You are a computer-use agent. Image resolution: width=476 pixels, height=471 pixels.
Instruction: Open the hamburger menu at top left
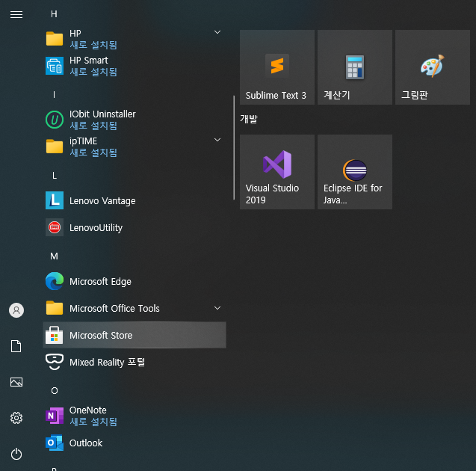(x=16, y=14)
